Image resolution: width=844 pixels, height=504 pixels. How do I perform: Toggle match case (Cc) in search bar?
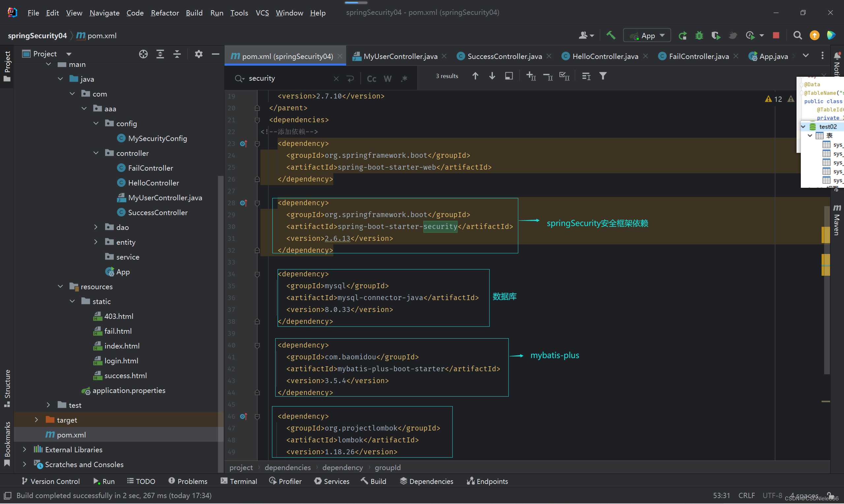click(x=371, y=78)
